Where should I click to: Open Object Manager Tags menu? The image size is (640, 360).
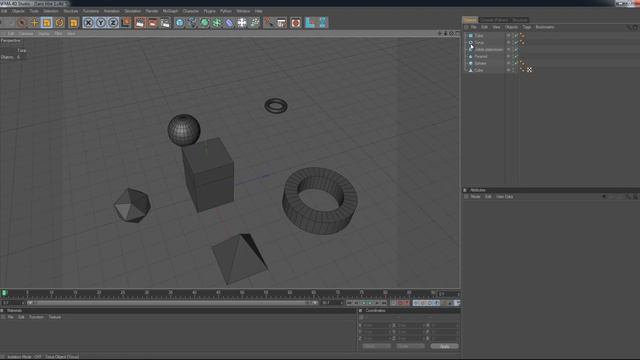pos(527,27)
